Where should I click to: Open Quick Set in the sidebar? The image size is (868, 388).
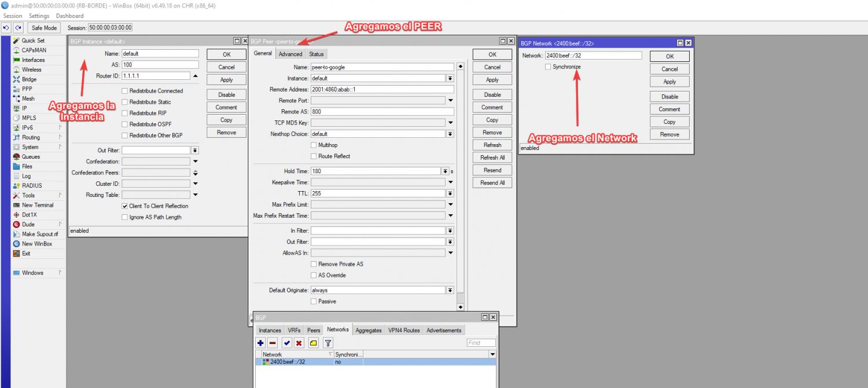(32, 41)
